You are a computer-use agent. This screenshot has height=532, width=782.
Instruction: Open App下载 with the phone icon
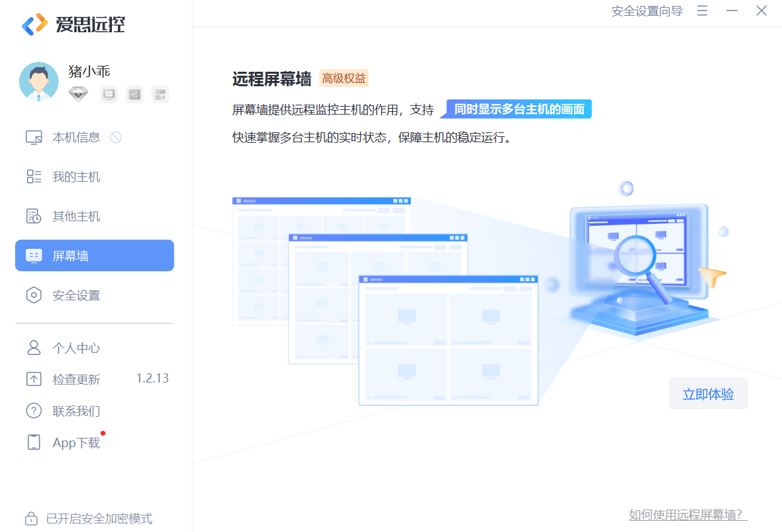click(x=76, y=442)
